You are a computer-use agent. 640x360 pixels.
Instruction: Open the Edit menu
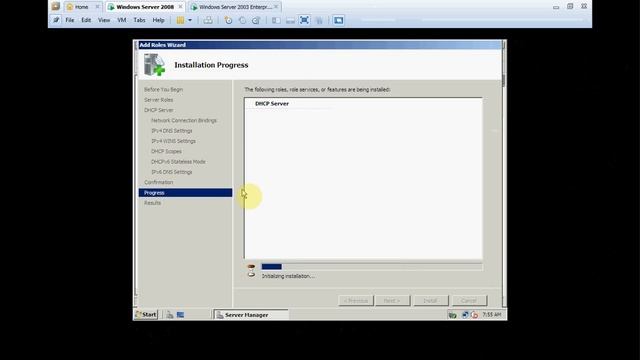[86, 20]
